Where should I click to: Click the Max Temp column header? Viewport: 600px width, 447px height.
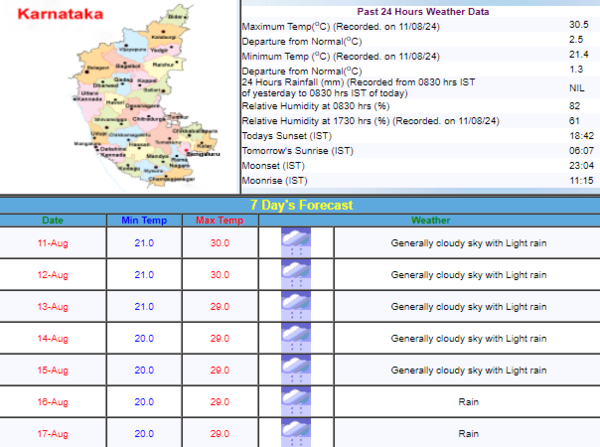coord(219,220)
